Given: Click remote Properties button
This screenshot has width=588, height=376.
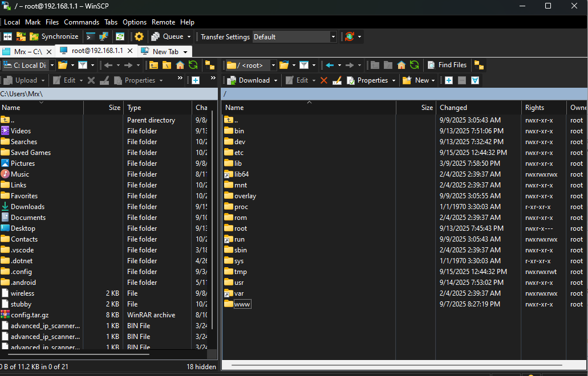Looking at the screenshot, I should [367, 80].
